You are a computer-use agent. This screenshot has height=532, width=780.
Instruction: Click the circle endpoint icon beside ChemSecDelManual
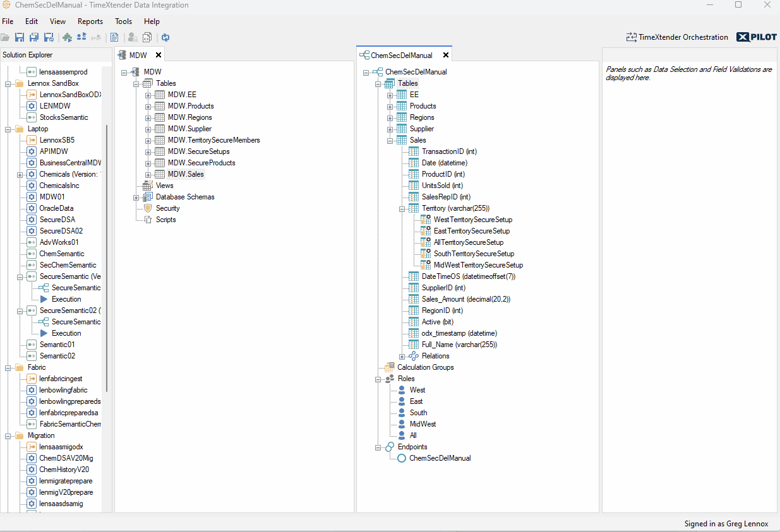tap(402, 458)
